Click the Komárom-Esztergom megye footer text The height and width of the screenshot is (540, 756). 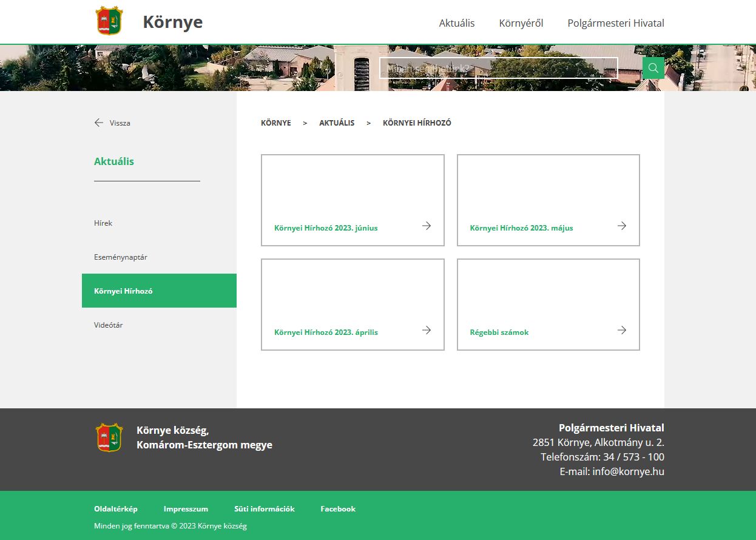[x=204, y=445]
